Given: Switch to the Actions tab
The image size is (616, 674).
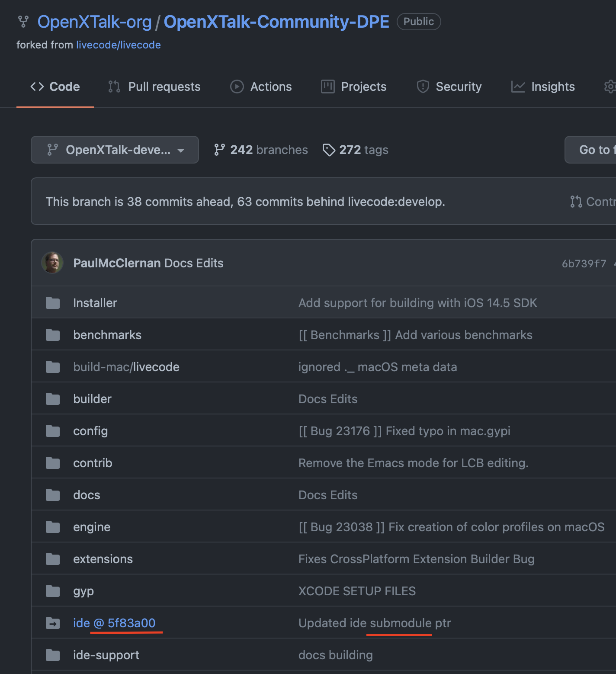Looking at the screenshot, I should (x=261, y=87).
